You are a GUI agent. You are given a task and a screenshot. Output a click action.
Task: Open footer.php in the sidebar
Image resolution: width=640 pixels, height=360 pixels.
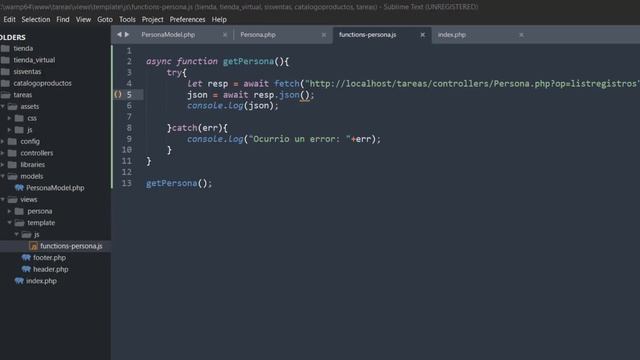pos(49,258)
